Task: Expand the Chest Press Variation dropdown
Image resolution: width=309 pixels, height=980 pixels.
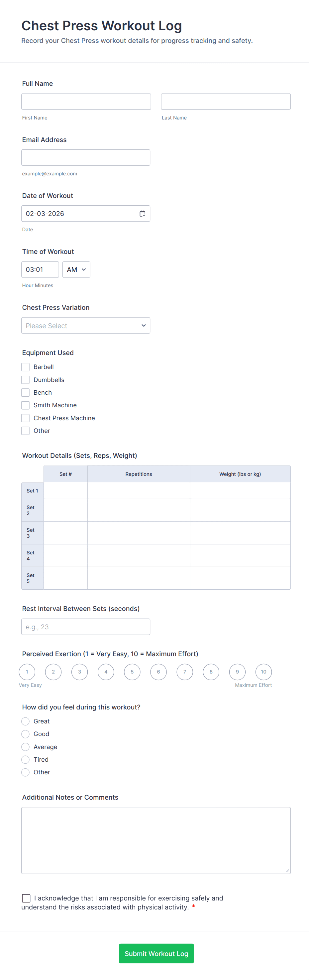Action: click(x=85, y=326)
